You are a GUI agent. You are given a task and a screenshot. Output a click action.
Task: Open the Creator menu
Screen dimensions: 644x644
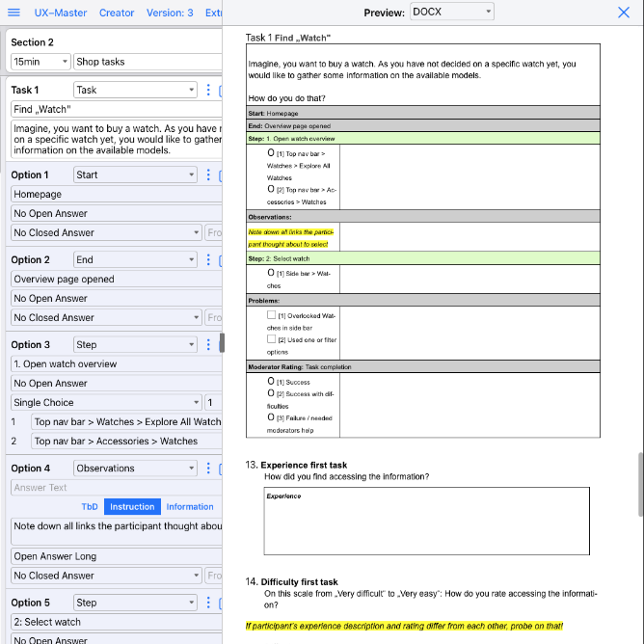pos(117,13)
